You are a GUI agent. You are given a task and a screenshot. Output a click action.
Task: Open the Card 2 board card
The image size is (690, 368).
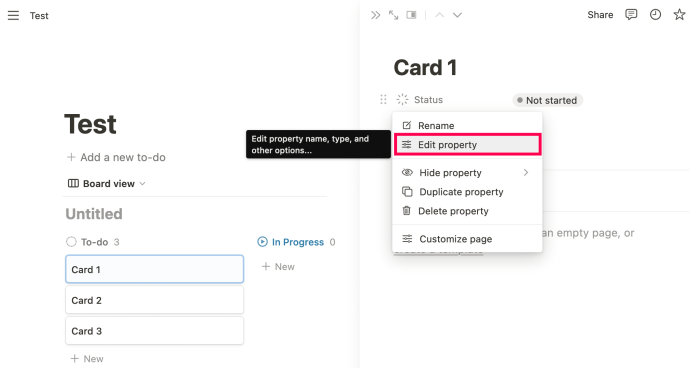(154, 300)
